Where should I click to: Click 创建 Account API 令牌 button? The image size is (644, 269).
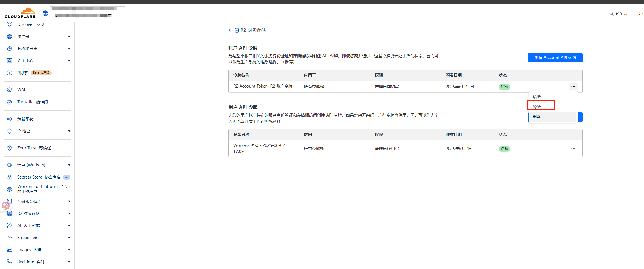pyautogui.click(x=555, y=58)
